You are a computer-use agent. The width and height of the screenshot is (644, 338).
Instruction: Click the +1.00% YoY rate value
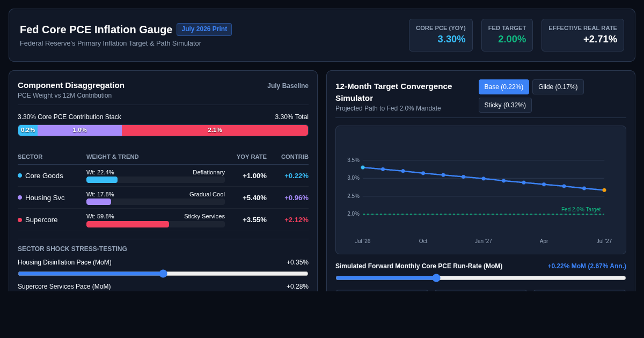pos(254,175)
